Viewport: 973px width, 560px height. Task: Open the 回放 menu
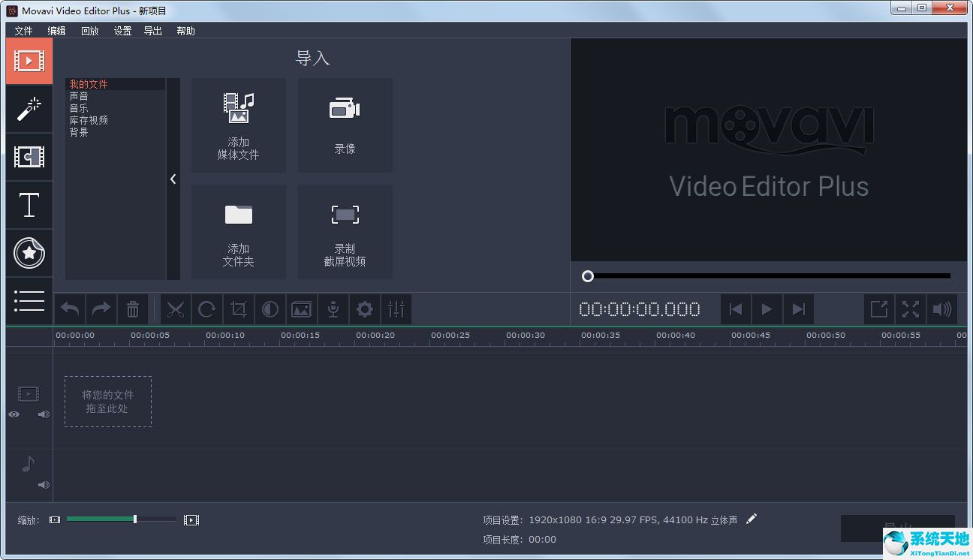coord(90,31)
